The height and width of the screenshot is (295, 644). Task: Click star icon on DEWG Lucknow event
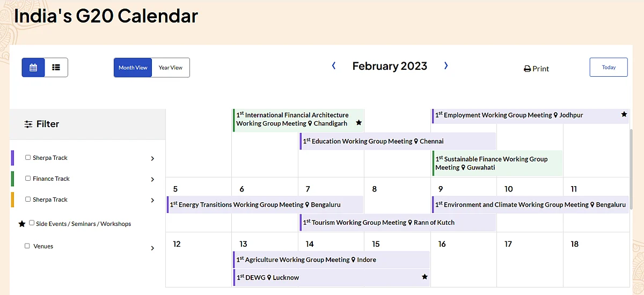(425, 277)
